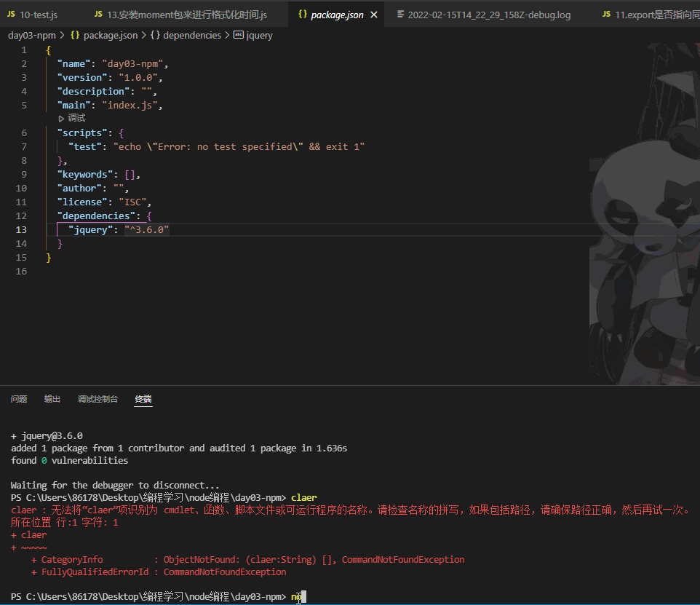Click the braces icon before breadcrumb dependencies

click(155, 35)
